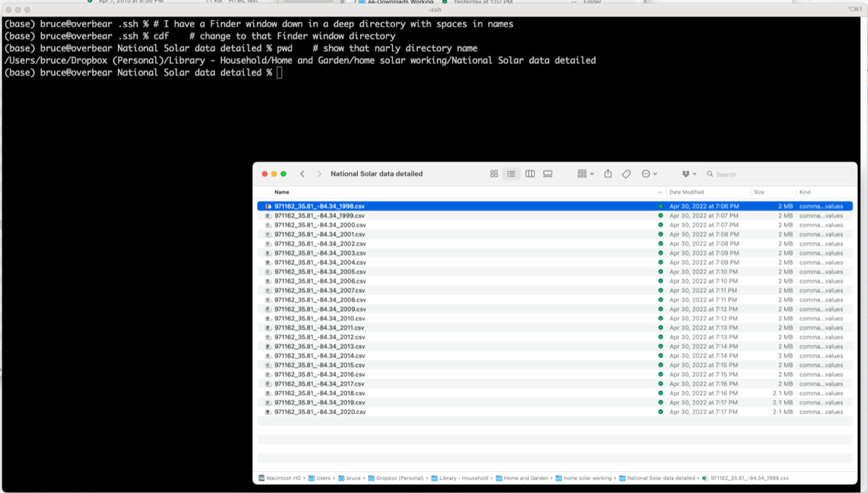The width and height of the screenshot is (868, 493).
Task: Click Macintosh HD in the path bar
Action: [283, 478]
